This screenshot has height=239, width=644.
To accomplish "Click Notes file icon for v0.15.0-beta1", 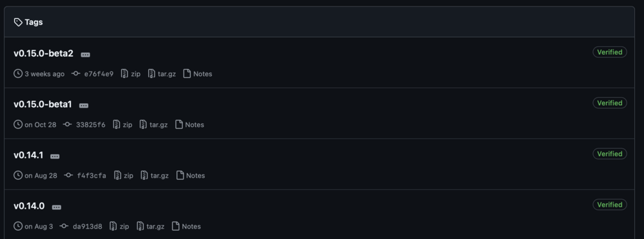I will pos(179,124).
